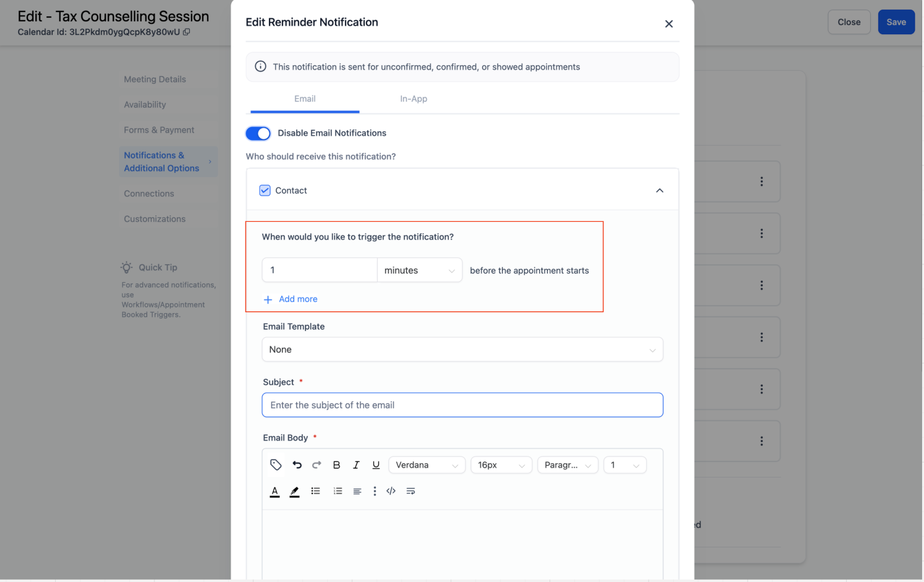This screenshot has height=582, width=924.
Task: Open Meeting Details in the sidebar
Action: 155,79
